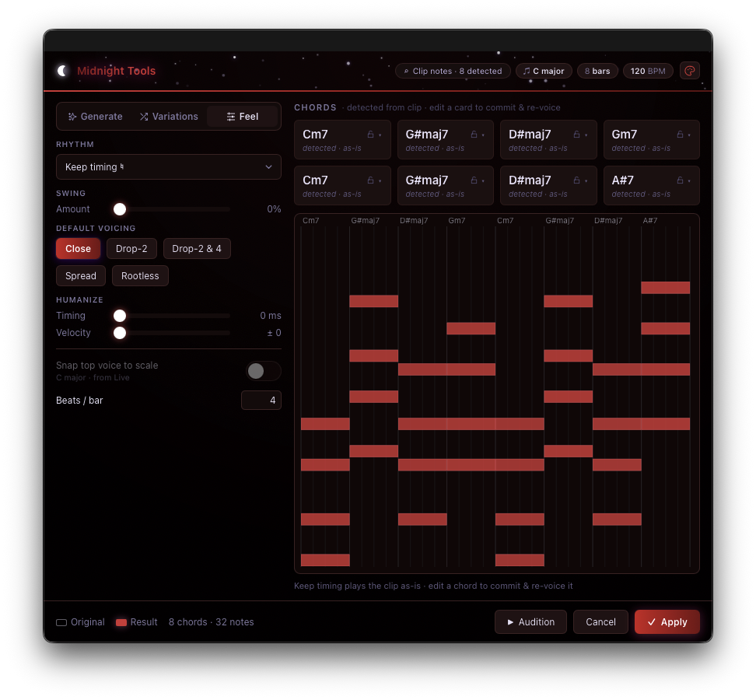Click the 120 BPM pill
Image resolution: width=756 pixels, height=700 pixels.
(648, 71)
